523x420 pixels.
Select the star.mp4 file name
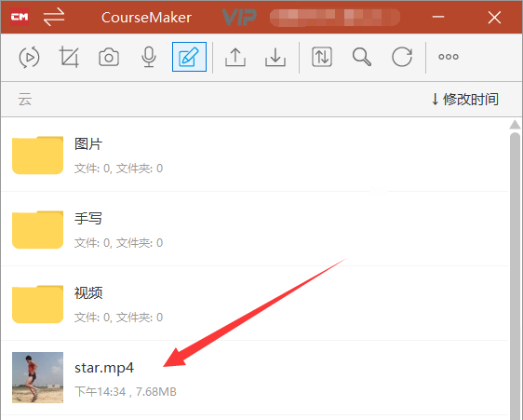[x=104, y=368]
